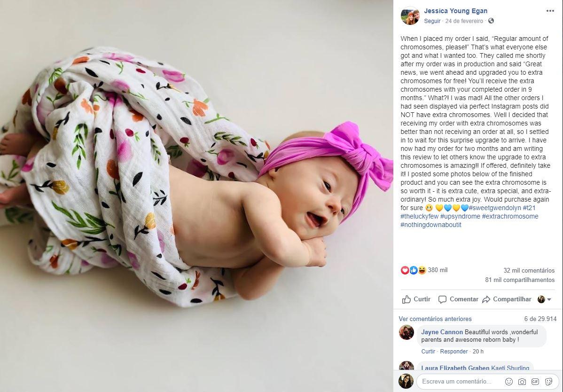Image resolution: width=563 pixels, height=392 pixels.
Task: Expand the commenting-as profile dropdown arrow
Action: [x=549, y=299]
